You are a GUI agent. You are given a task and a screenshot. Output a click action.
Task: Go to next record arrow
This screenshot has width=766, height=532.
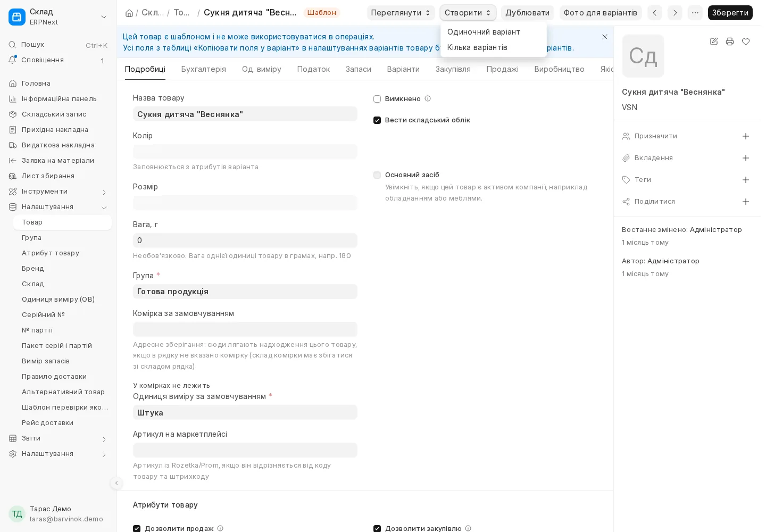(675, 13)
